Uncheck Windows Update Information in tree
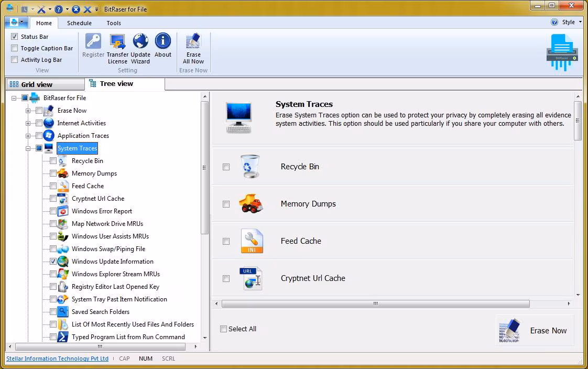Viewport: 588px width, 369px height. pyautogui.click(x=53, y=262)
